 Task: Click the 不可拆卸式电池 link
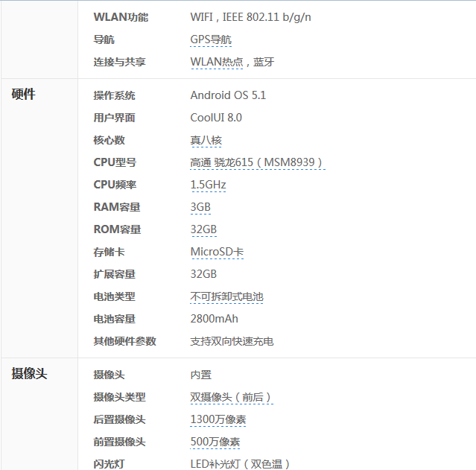click(x=226, y=296)
